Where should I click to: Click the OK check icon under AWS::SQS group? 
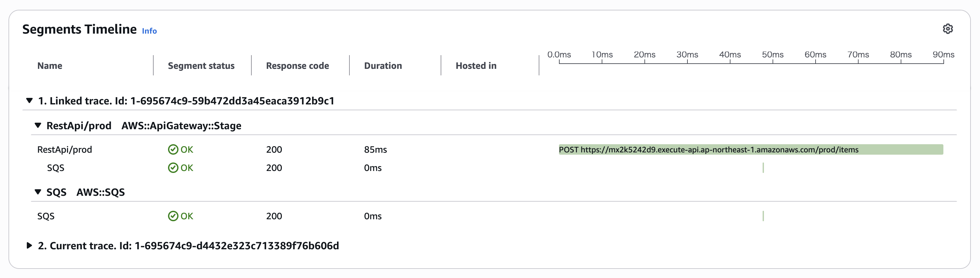click(x=173, y=216)
